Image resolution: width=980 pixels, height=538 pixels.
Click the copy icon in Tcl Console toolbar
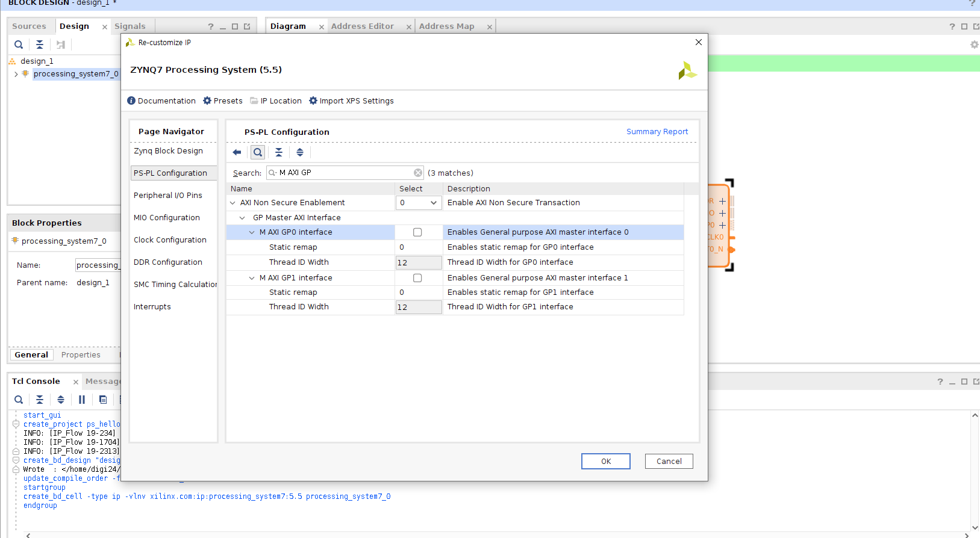pos(103,400)
